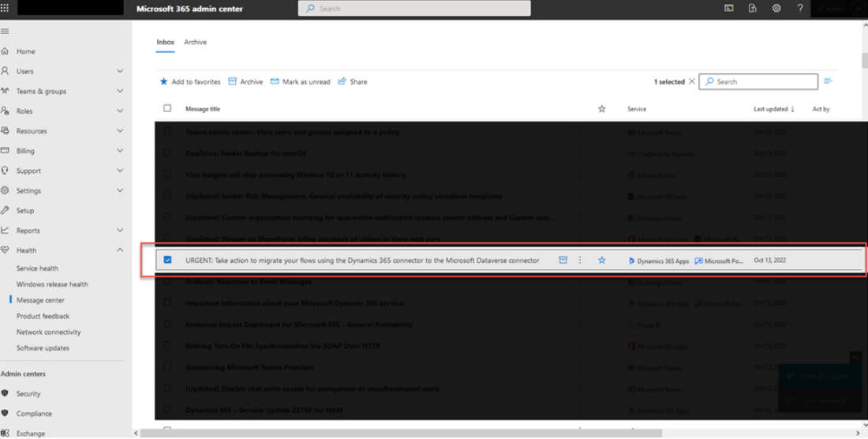This screenshot has width=868, height=439.
Task: Check the Dynamics 365 Service Update 22102 checkbox
Action: click(167, 410)
